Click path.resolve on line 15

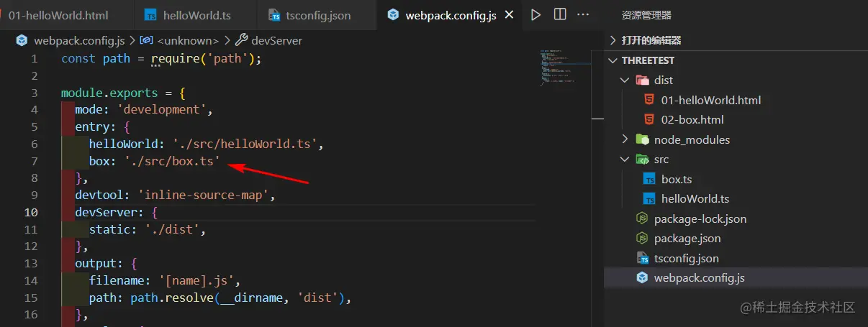[168, 298]
